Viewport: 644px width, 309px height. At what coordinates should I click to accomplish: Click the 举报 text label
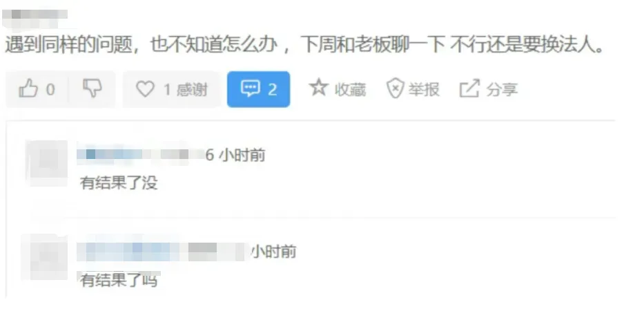pos(423,90)
